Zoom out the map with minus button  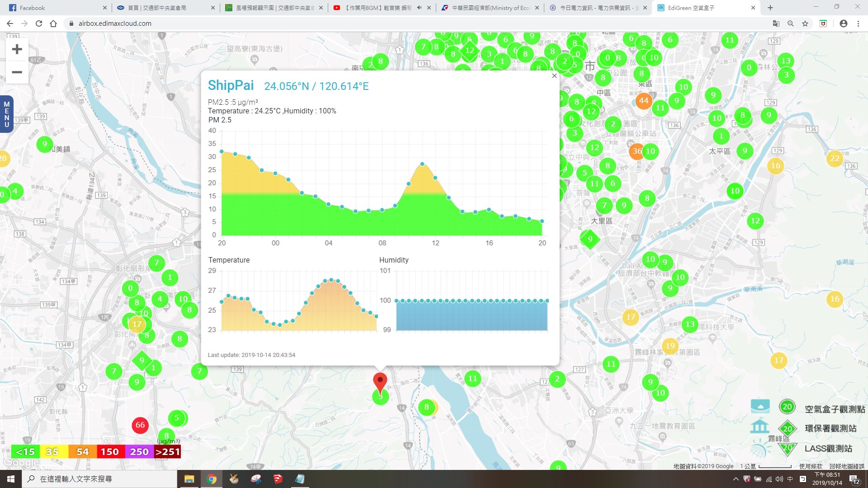pyautogui.click(x=17, y=72)
